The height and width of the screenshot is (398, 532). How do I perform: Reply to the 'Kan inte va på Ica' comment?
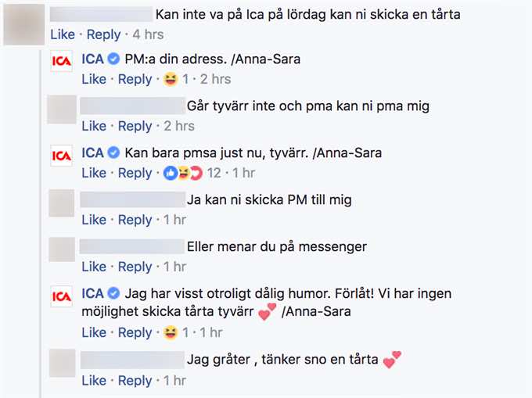(103, 34)
